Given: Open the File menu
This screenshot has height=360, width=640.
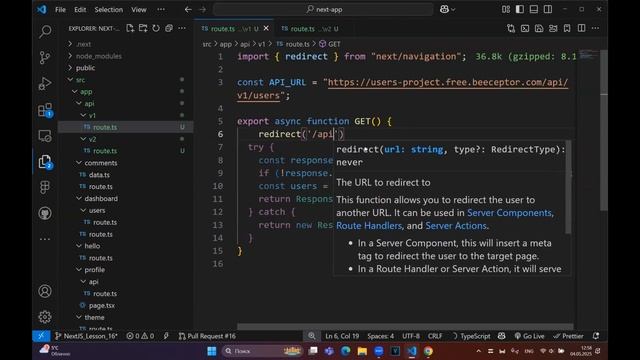Looking at the screenshot, I should 60,9.
